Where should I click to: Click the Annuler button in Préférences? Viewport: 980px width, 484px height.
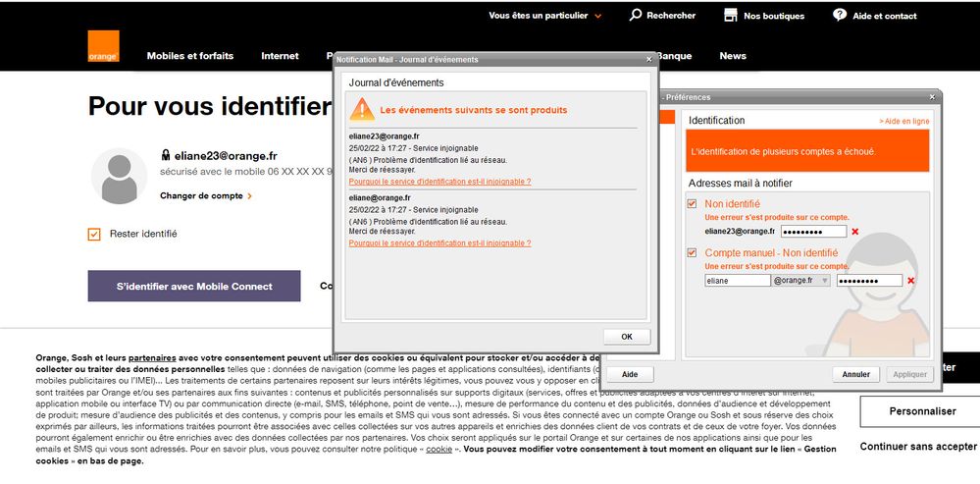tap(855, 374)
